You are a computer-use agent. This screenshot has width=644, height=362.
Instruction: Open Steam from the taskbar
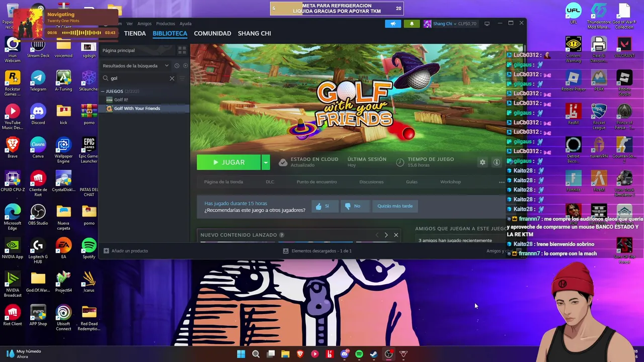coord(374,354)
